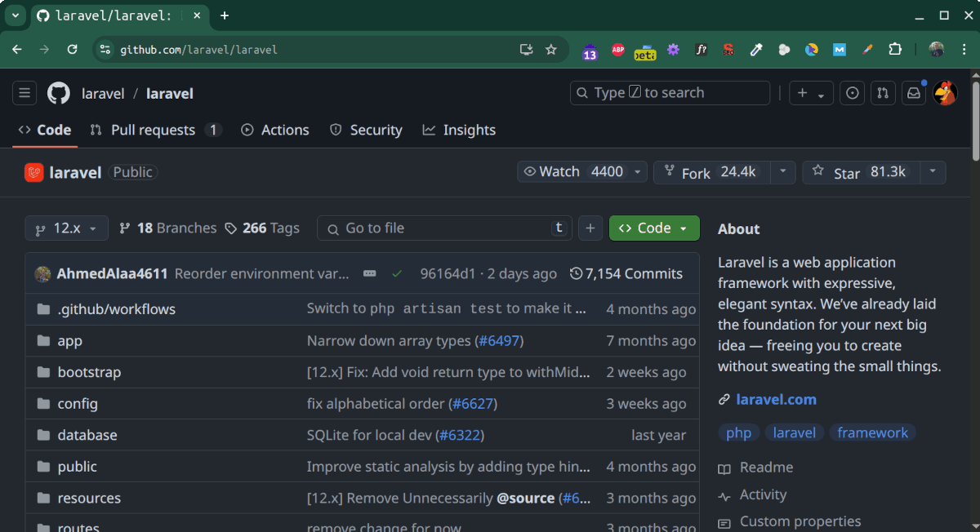
Task: Visit the laravel.com website link
Action: click(x=776, y=400)
